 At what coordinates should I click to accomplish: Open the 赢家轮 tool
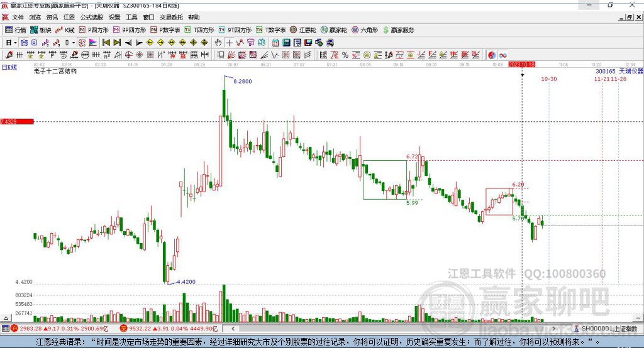[x=334, y=30]
